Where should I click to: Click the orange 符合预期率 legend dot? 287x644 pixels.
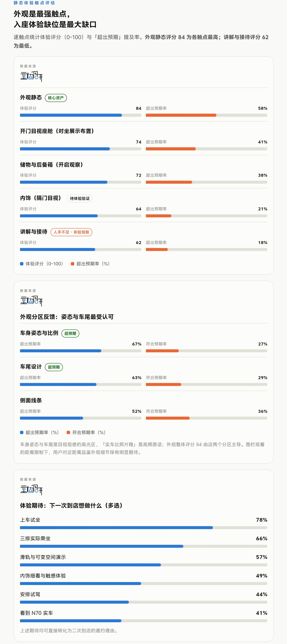click(68, 432)
